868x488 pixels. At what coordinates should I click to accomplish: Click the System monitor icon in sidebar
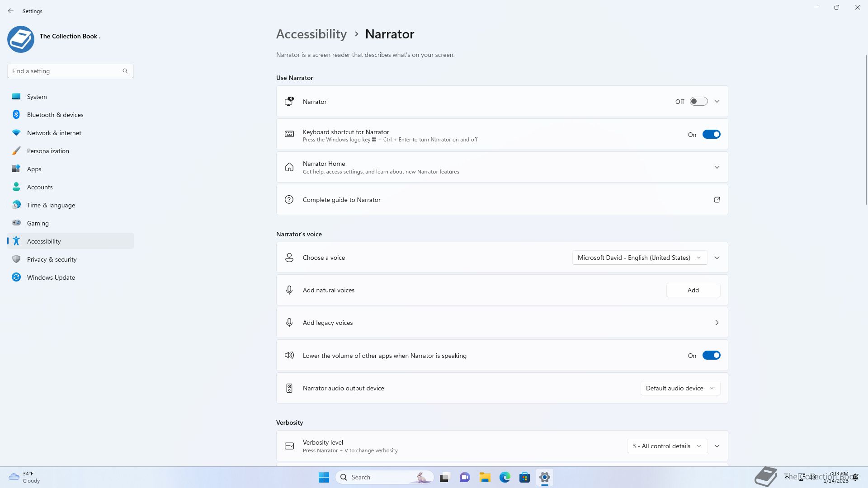point(16,96)
